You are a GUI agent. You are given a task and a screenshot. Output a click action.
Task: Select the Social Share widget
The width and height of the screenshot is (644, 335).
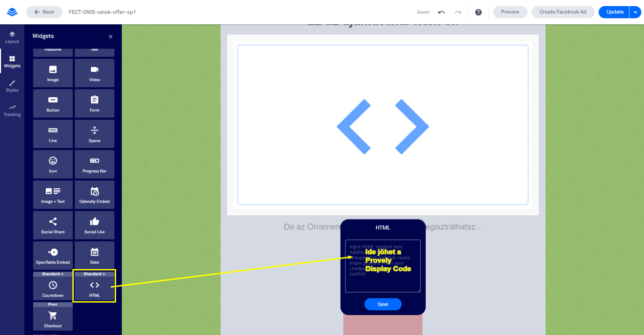[53, 225]
